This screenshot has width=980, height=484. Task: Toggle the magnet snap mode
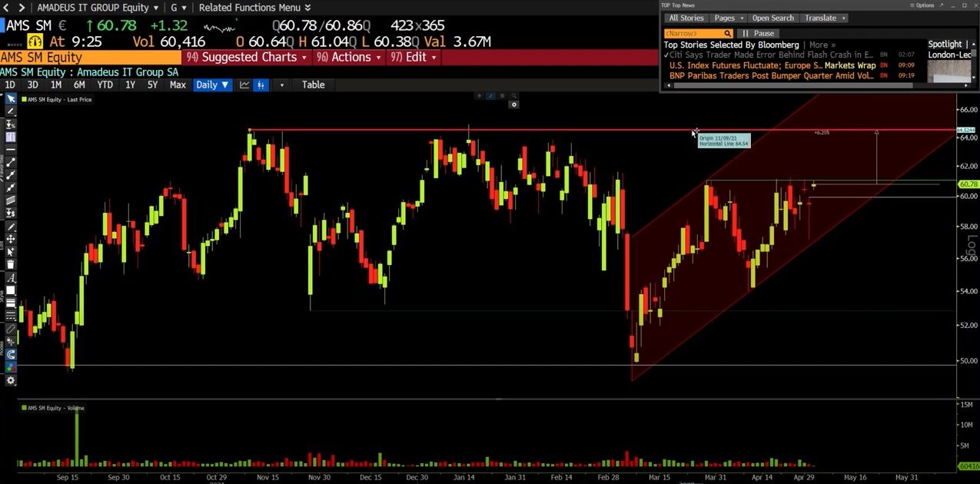coord(11,353)
